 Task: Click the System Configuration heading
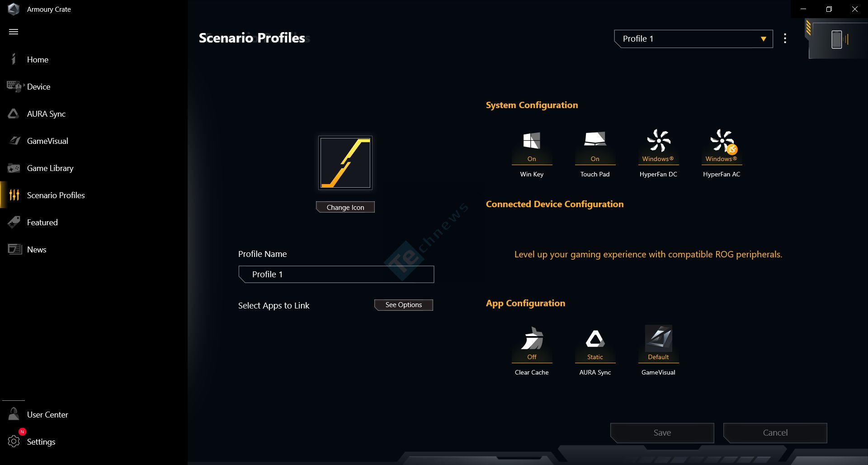click(532, 105)
